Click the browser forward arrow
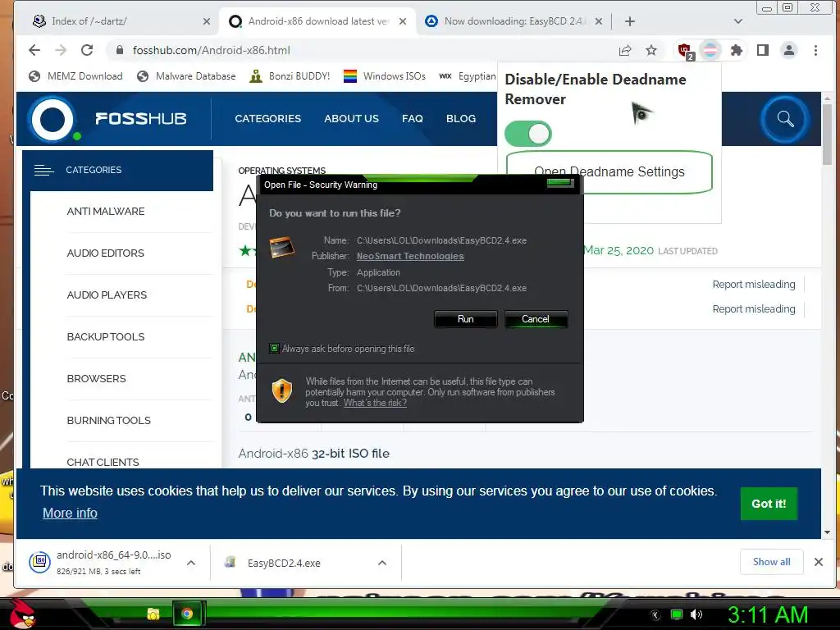This screenshot has width=840, height=630. click(61, 50)
